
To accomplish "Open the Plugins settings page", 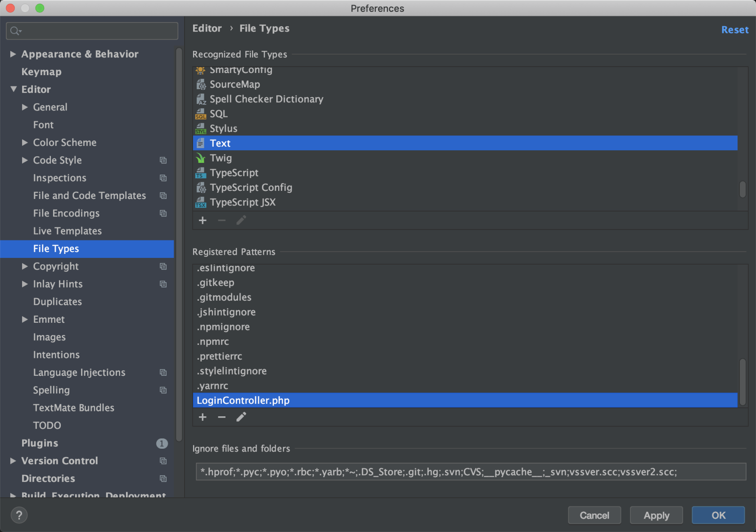I will click(x=40, y=443).
